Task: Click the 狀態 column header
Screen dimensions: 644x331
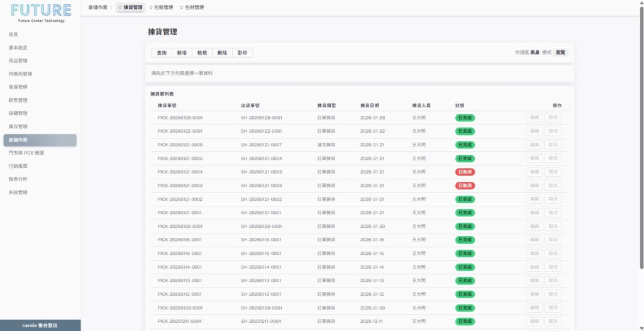Action: pos(460,106)
